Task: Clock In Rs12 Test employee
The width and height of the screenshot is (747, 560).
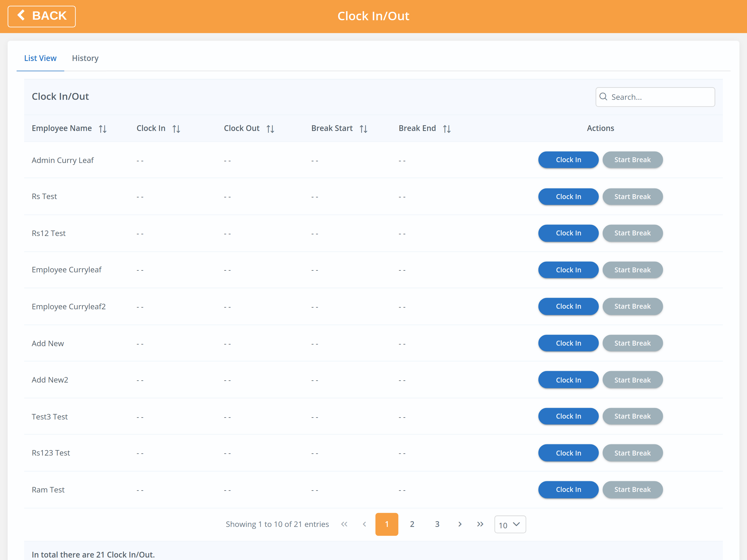Action: pos(568,233)
